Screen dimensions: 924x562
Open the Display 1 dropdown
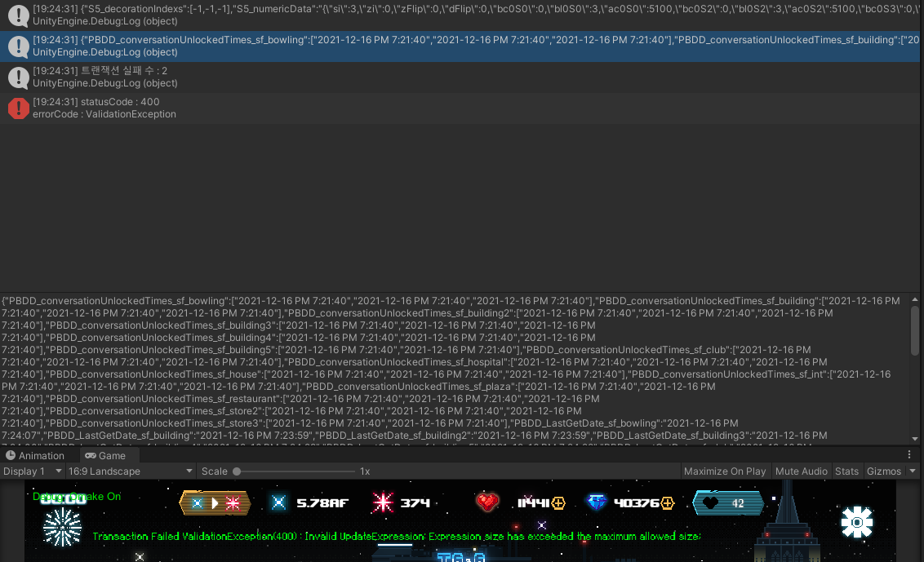coord(33,471)
